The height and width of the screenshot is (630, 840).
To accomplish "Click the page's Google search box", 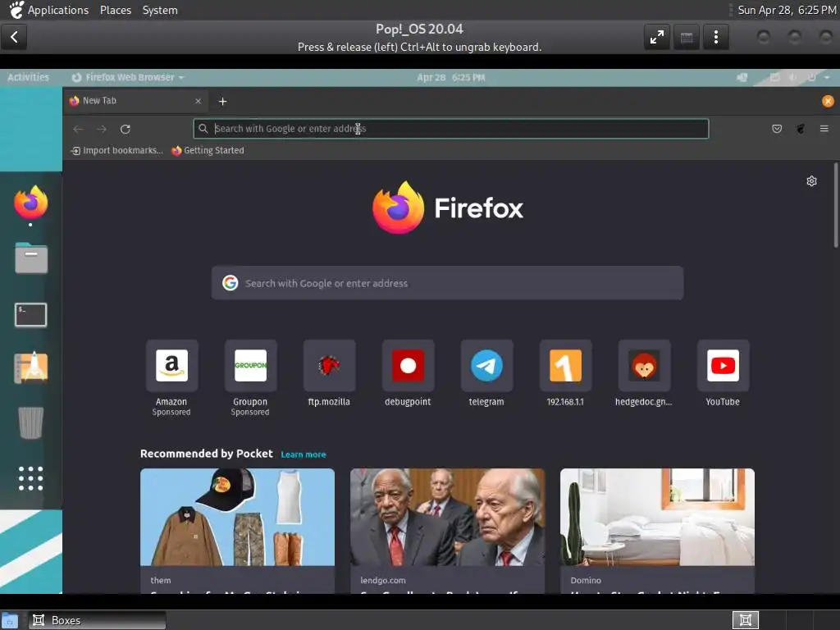I will coord(447,283).
